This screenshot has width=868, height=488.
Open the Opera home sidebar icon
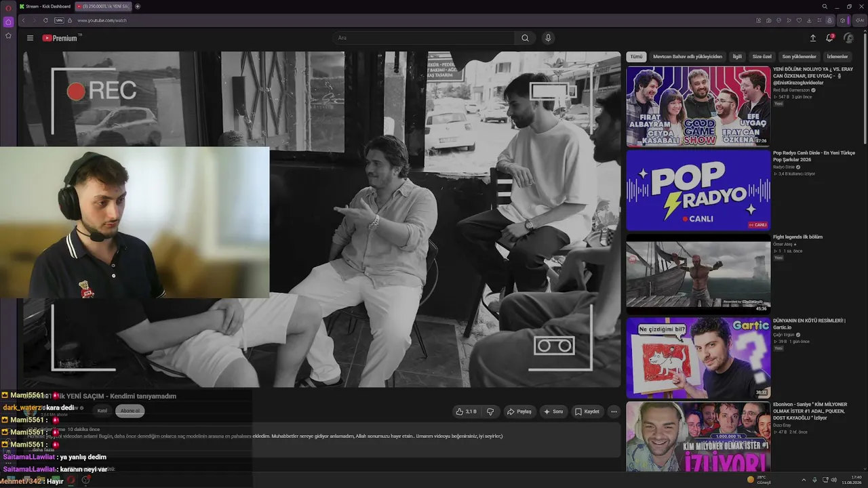pyautogui.click(x=8, y=22)
